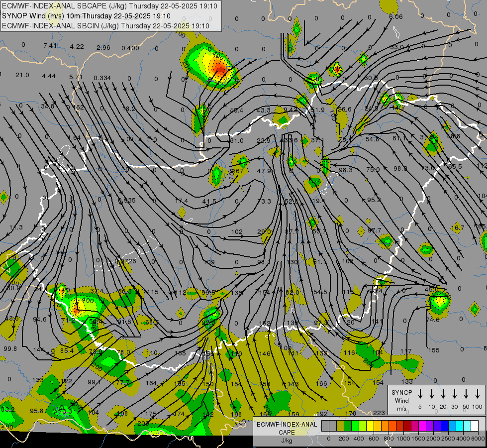Screen dimensions: 487x448
Task: Click the map value '175'
Action: [x=151, y=414]
